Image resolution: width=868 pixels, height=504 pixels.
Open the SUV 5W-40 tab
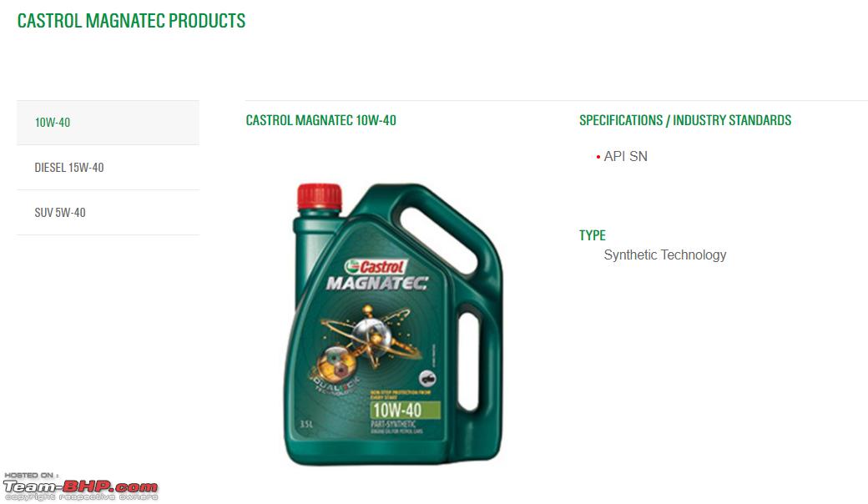108,213
